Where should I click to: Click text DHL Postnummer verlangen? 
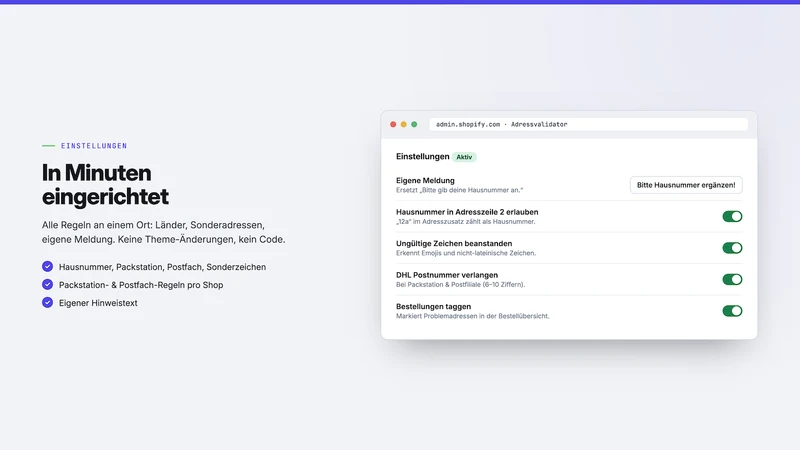[x=447, y=275]
